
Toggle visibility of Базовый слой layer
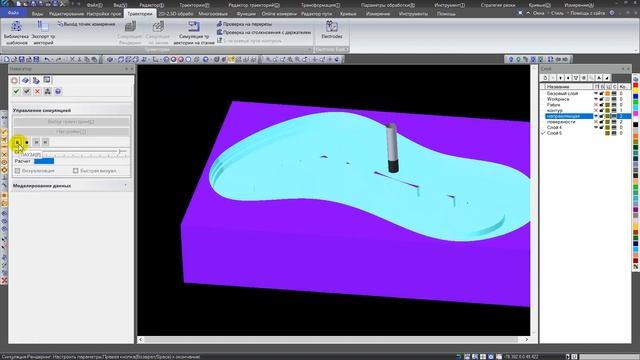pos(596,93)
